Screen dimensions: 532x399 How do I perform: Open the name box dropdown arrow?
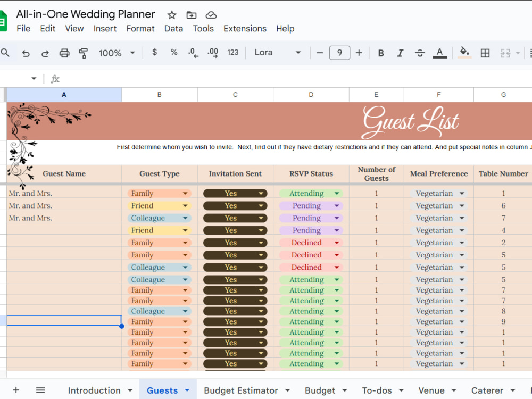click(x=34, y=79)
